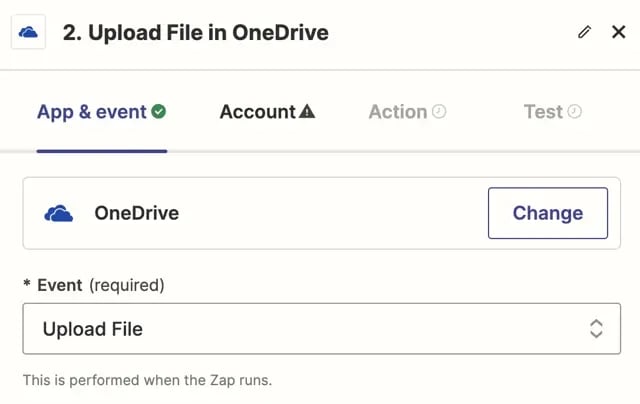Click the Event (required) field label
The width and height of the screenshot is (640, 404).
(x=94, y=285)
